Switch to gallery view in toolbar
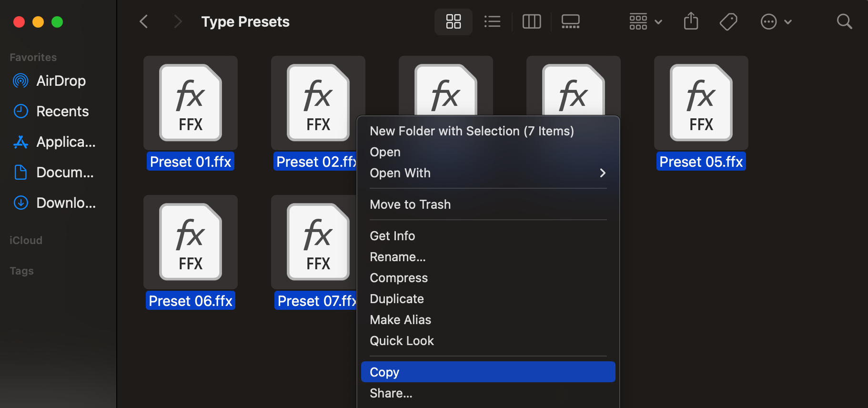This screenshot has height=408, width=868. [570, 21]
